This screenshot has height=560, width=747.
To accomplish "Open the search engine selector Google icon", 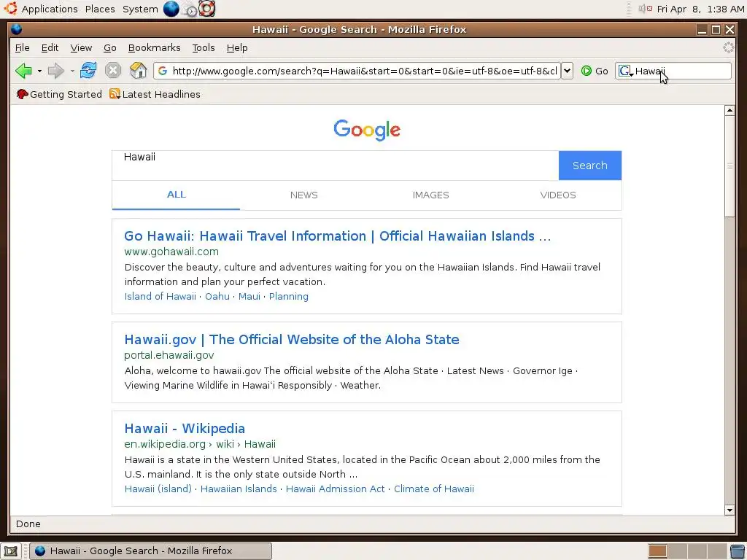I will pyautogui.click(x=625, y=71).
